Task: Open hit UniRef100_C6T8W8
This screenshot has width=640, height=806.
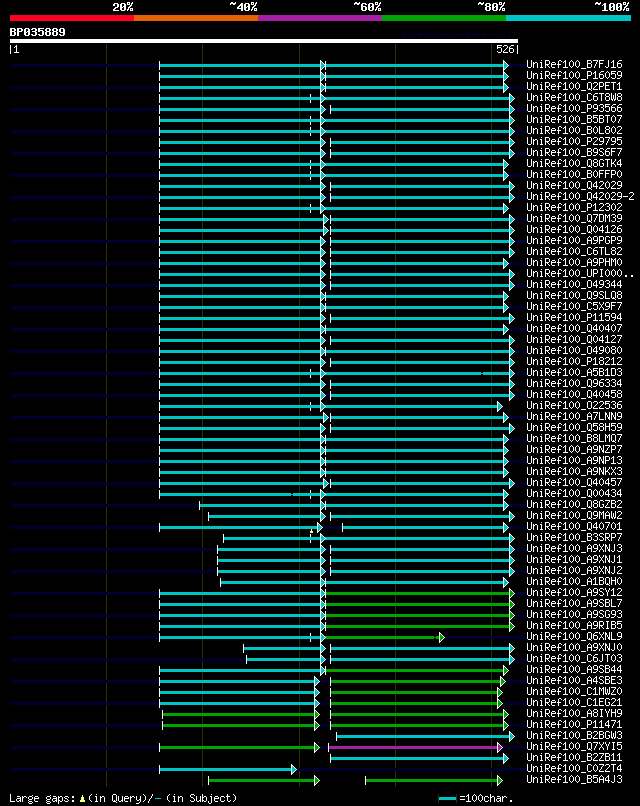Action: (574, 98)
